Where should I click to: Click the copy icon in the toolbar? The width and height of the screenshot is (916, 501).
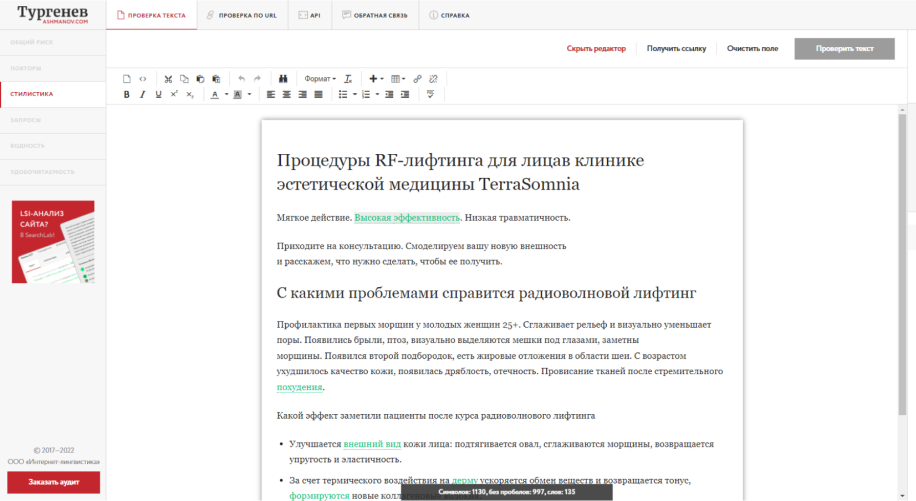click(184, 79)
